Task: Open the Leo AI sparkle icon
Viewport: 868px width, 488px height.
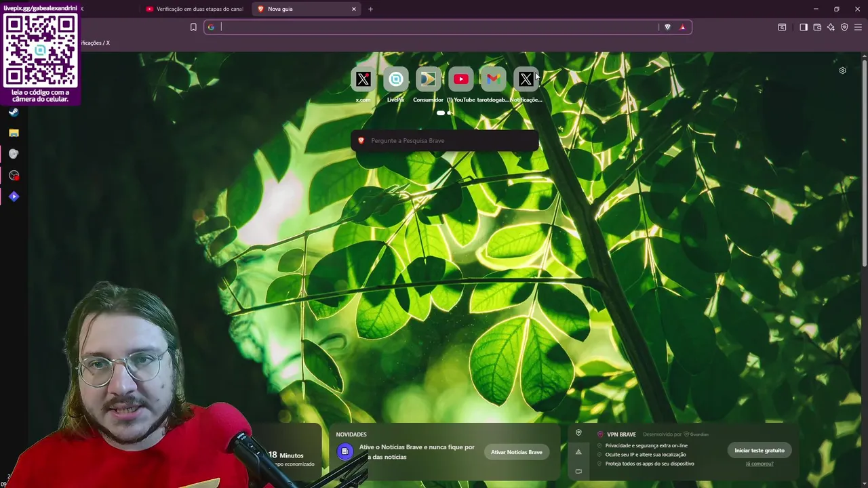Action: [x=831, y=27]
